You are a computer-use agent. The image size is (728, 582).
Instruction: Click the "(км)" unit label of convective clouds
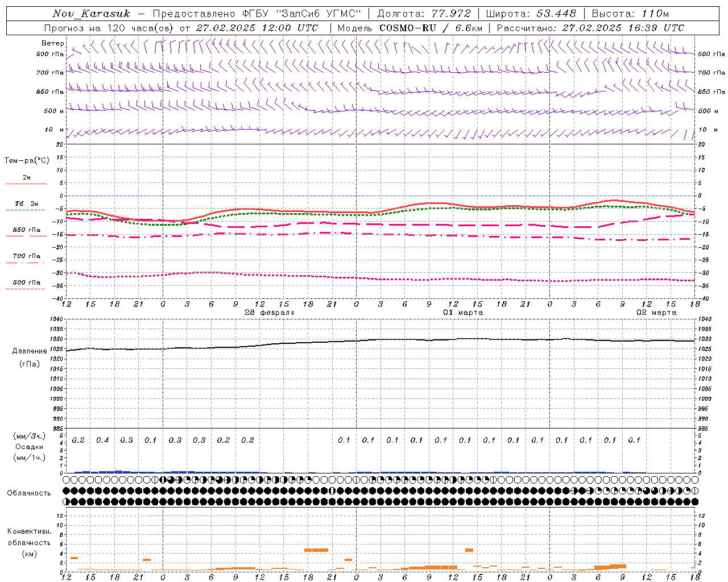[x=30, y=554]
